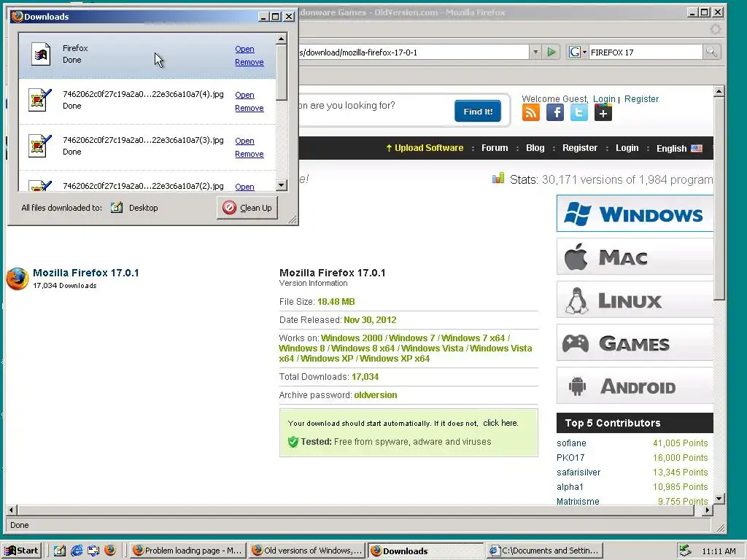Screen dimensions: 747x560
Task: Open the 7462062c...(4).jpg download
Action: click(244, 96)
